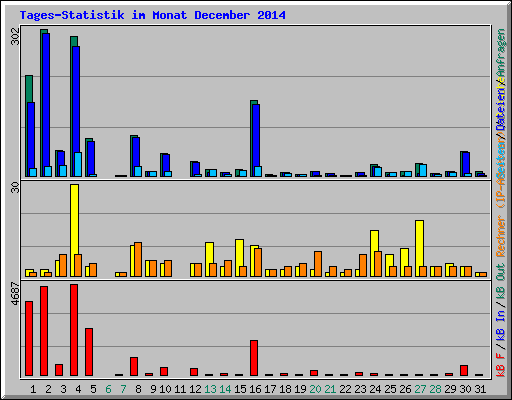Click day label 8 on x-axis
The height and width of the screenshot is (400, 512).
[x=138, y=389]
